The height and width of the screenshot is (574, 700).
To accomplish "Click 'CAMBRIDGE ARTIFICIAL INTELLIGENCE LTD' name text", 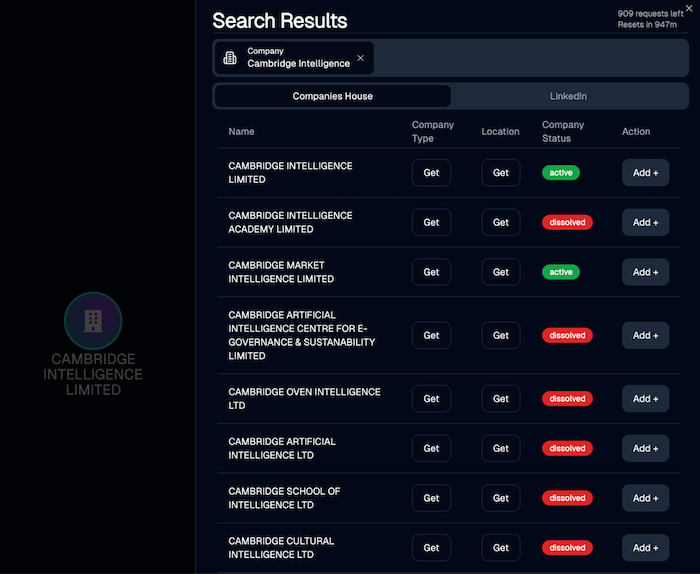I will (282, 448).
